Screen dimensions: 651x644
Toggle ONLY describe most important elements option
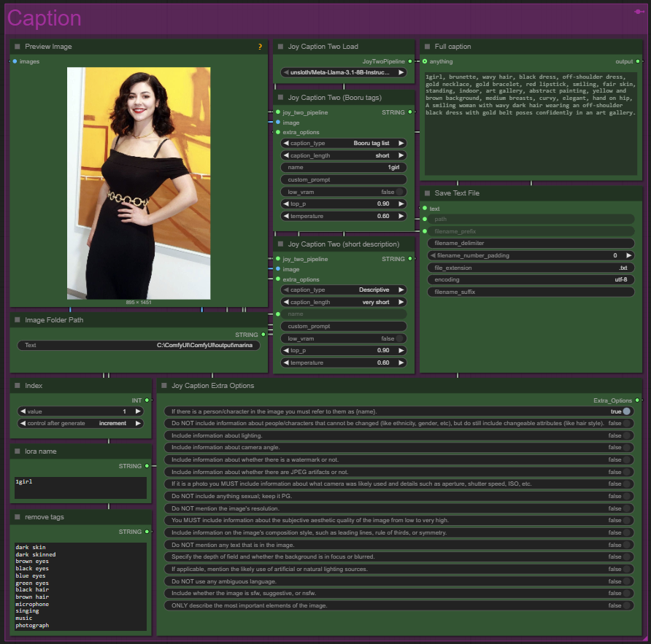click(x=399, y=606)
